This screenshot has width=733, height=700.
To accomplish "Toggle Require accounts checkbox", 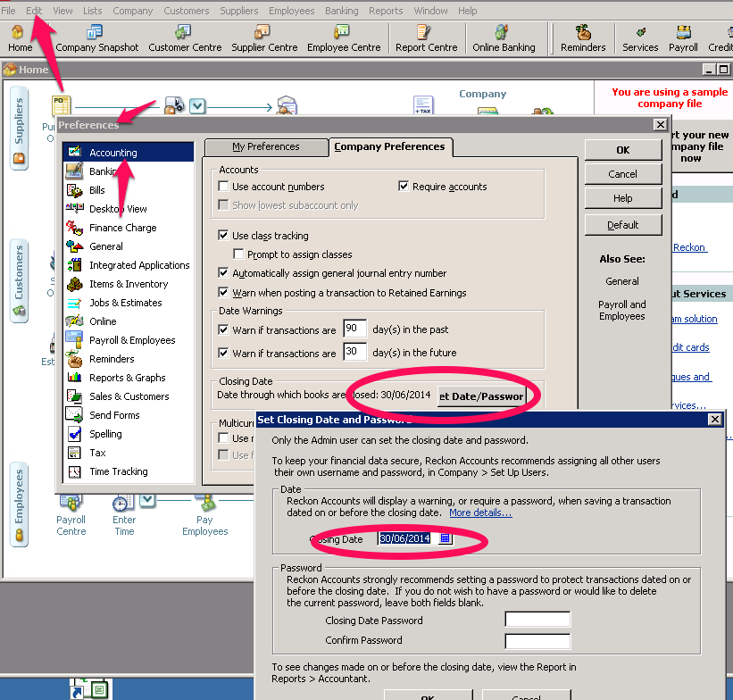I will click(x=404, y=186).
